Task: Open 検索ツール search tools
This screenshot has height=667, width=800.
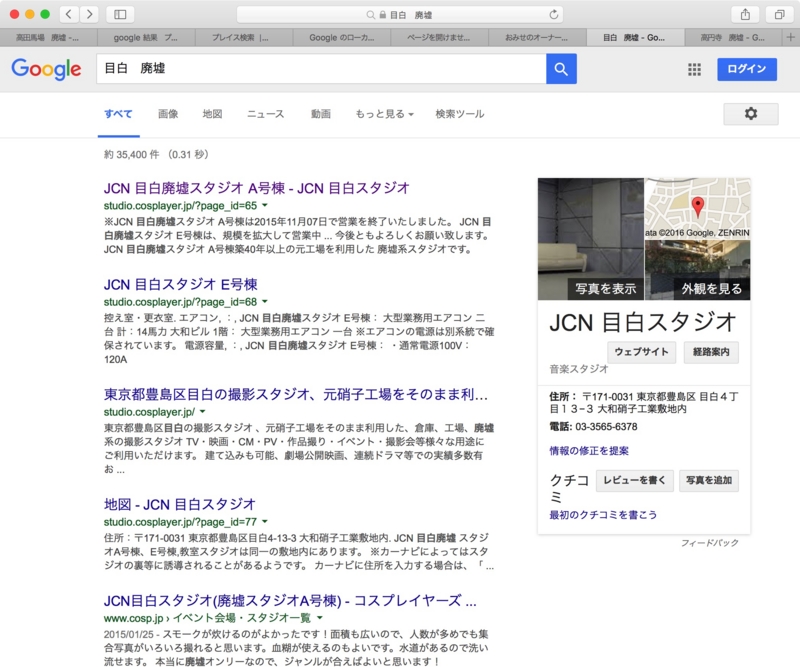Action: tap(460, 114)
